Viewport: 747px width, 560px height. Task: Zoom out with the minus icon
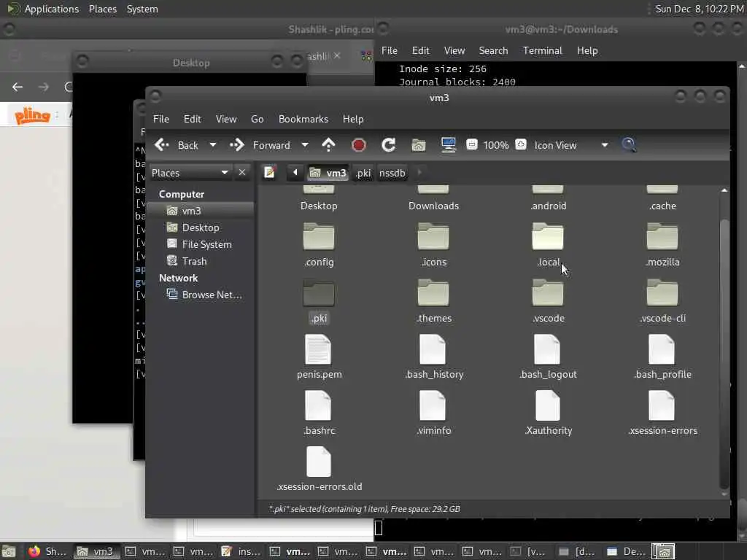coord(472,144)
